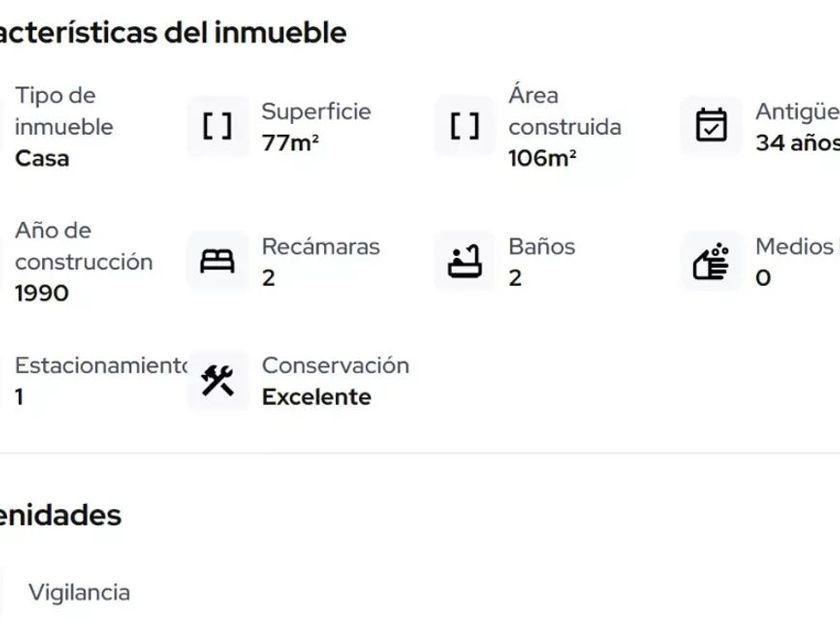840x630 pixels.
Task: Click the 'Amenidades' section heading
Action: pos(60,515)
